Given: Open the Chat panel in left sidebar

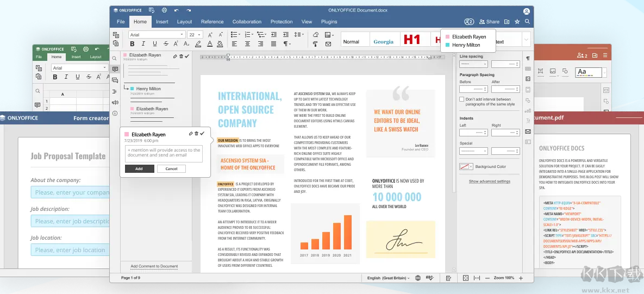Looking at the screenshot, I should (115, 80).
